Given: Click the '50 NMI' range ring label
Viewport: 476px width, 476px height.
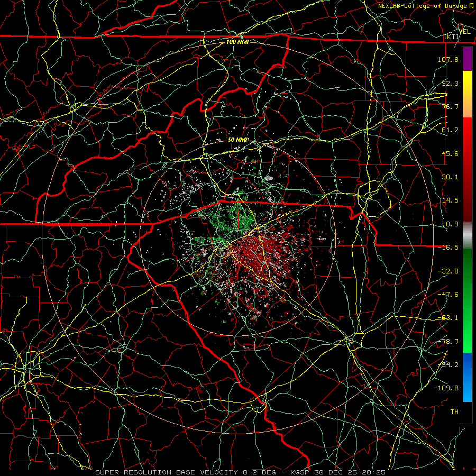Looking at the screenshot, I should [237, 140].
